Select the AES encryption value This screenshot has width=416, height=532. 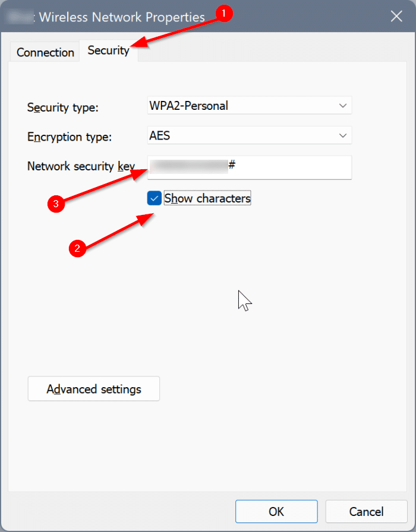click(159, 135)
